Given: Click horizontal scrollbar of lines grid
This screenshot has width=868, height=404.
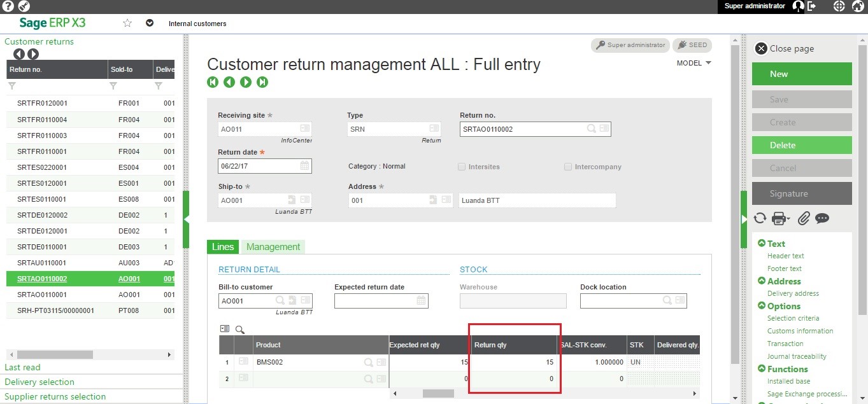Looking at the screenshot, I should (438, 393).
